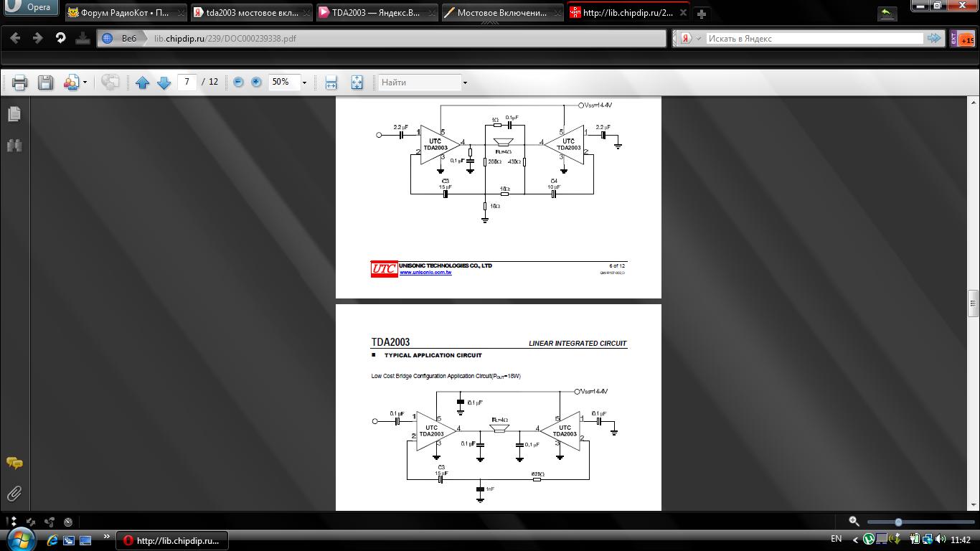
Task: Click the page number field showing 7
Action: click(187, 82)
